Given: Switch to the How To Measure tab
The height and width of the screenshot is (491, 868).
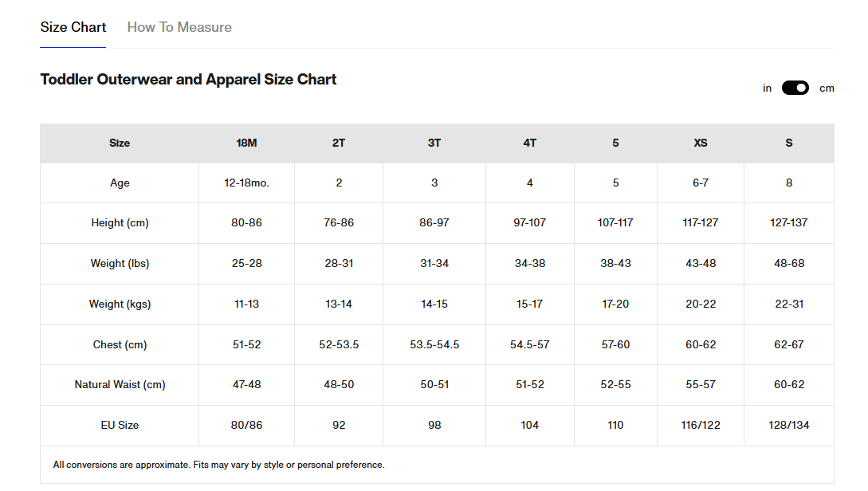Looking at the screenshot, I should 179,27.
